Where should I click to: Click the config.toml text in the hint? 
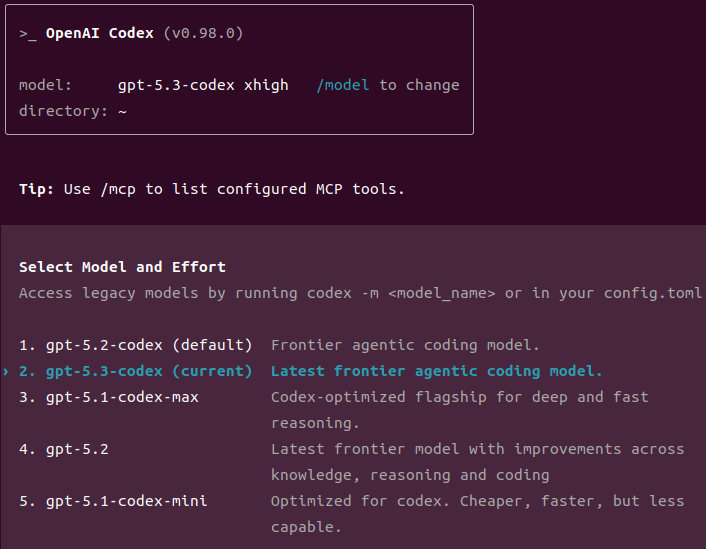tap(653, 294)
